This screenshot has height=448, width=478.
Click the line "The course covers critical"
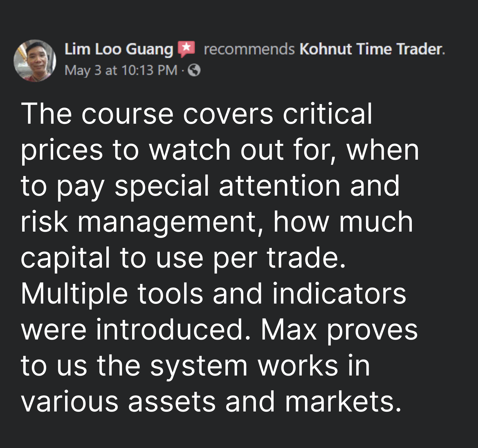(197, 113)
